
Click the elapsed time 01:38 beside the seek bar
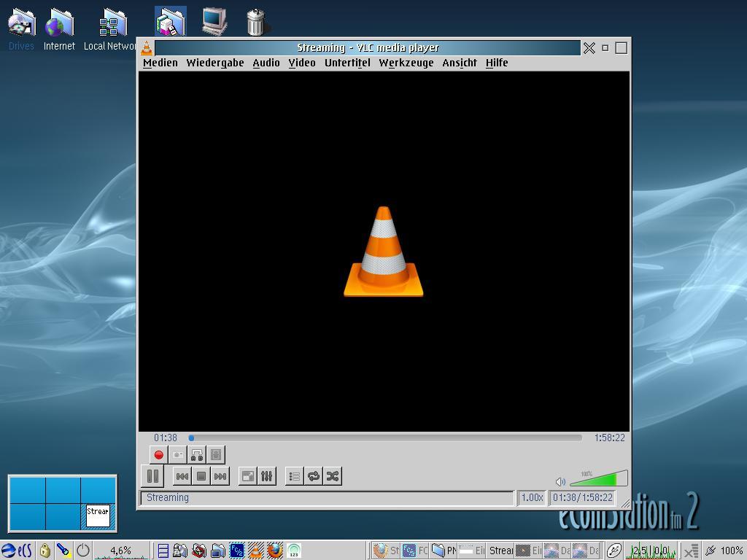166,437
